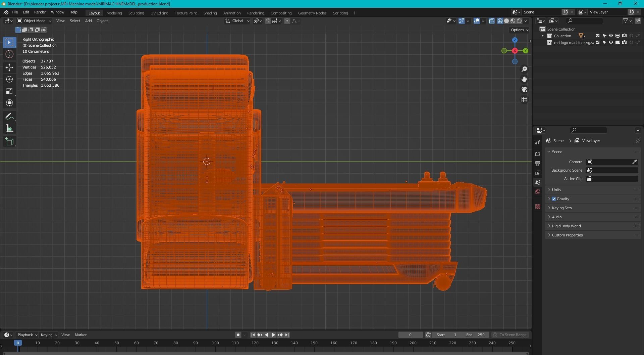Switch to Solid viewport shading

pos(506,21)
